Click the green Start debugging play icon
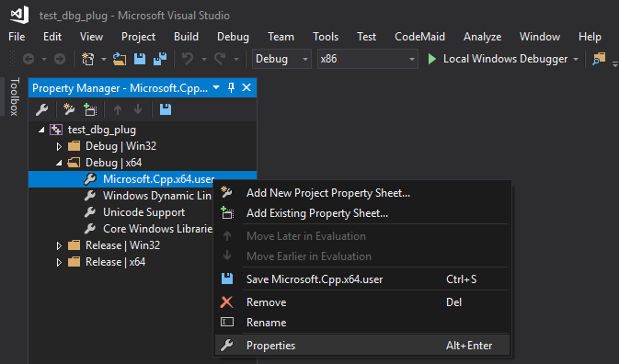Image resolution: width=619 pixels, height=364 pixels. click(432, 59)
